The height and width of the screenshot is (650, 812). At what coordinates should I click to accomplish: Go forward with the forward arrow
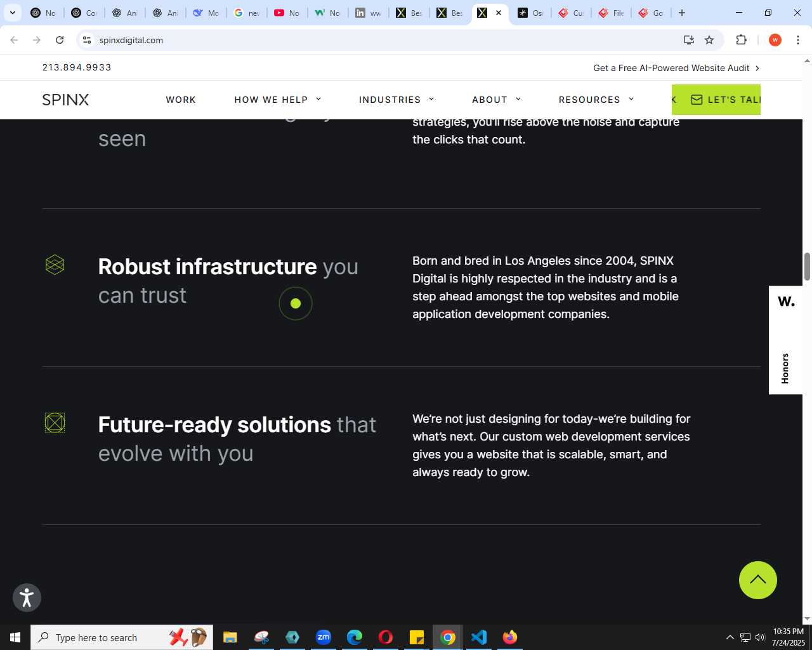37,40
